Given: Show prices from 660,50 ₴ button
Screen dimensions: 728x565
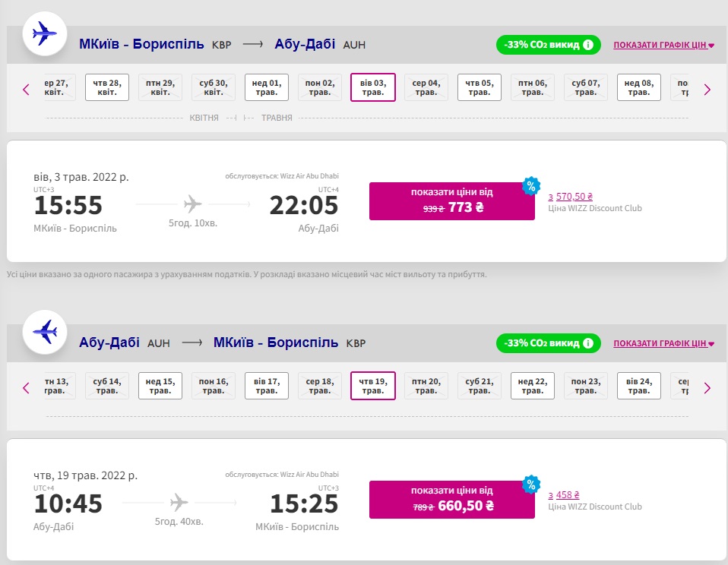Looking at the screenshot, I should coord(451,499).
